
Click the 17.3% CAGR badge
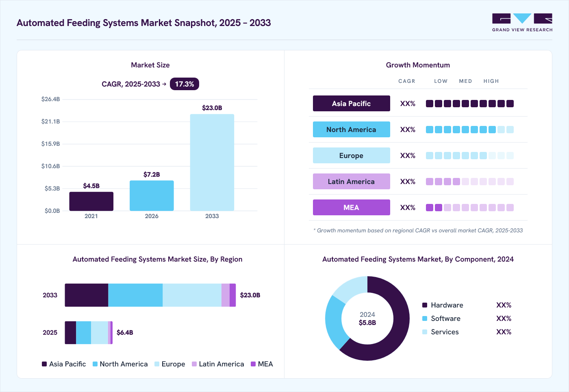(x=185, y=84)
